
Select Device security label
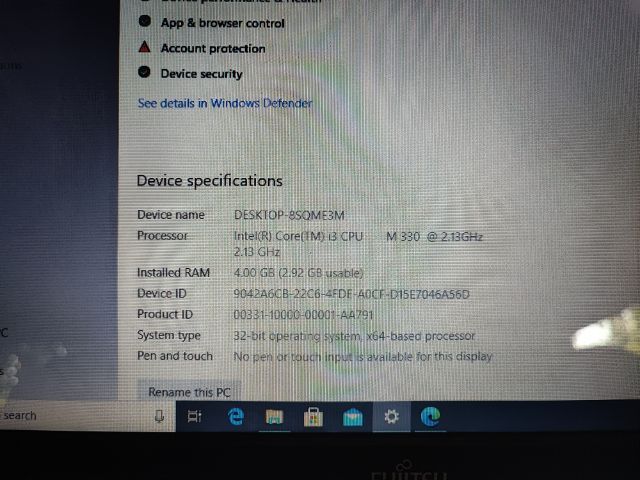click(201, 74)
